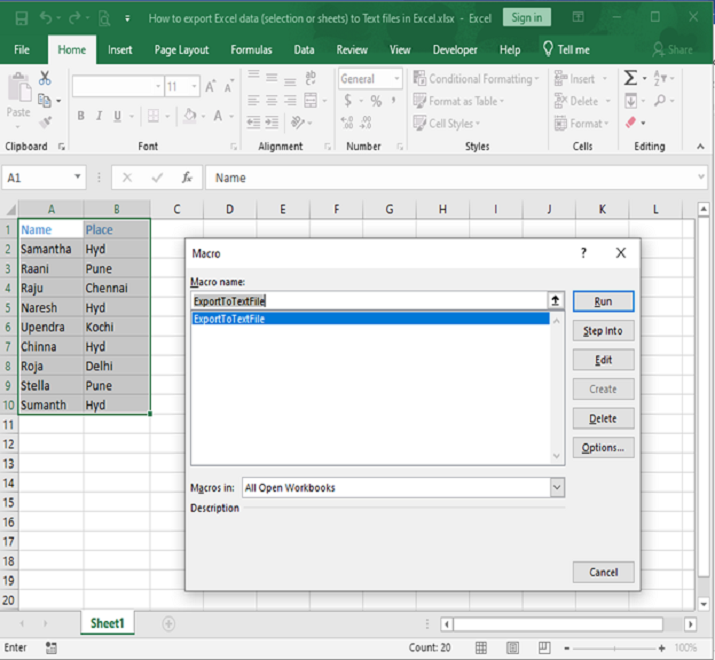Click the Macro dialog help question mark
Image resolution: width=715 pixels, height=660 pixels.
584,254
